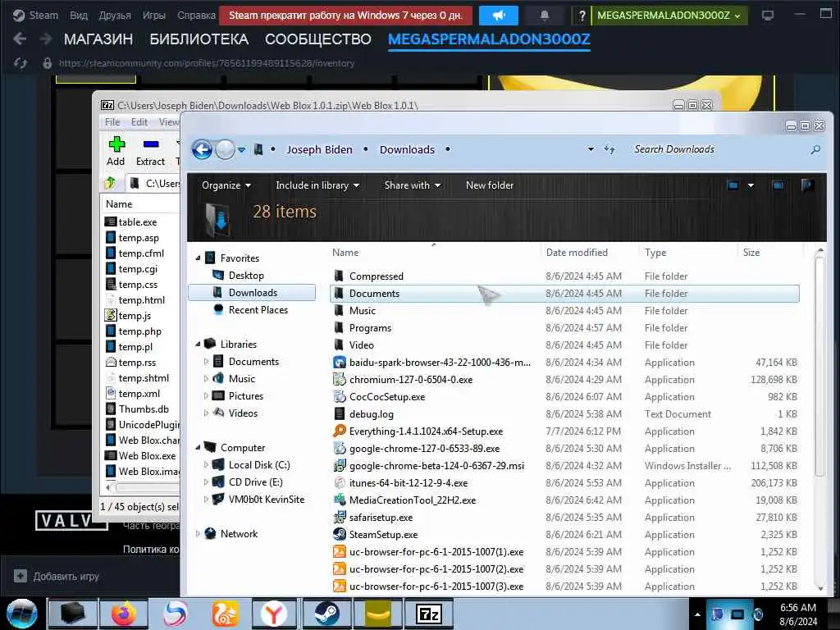Click the Explorer back navigation arrow
The image size is (840, 630).
[x=202, y=149]
